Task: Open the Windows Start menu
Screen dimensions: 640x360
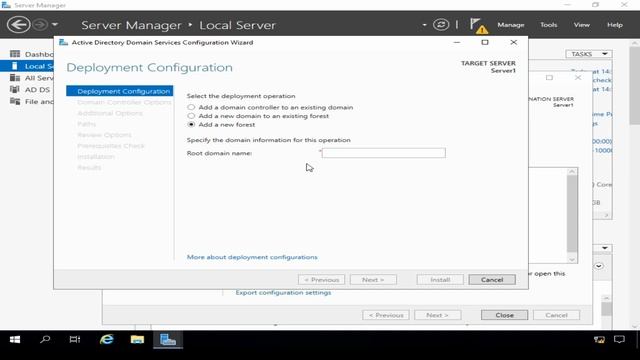Action: point(15,340)
